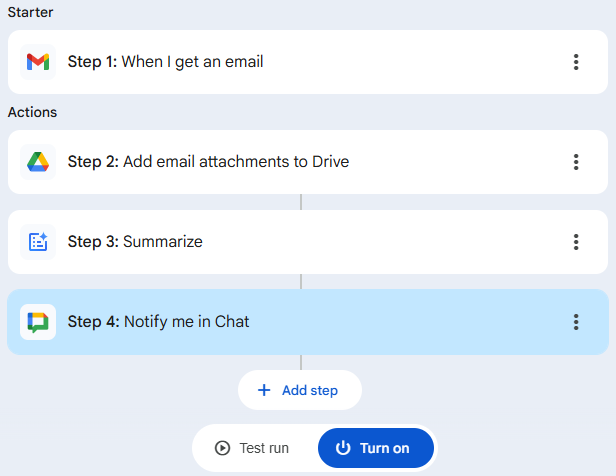Screen dimensions: 616x476
Task: Select the highlighted 'Notify me in Chat' step
Action: [186, 322]
